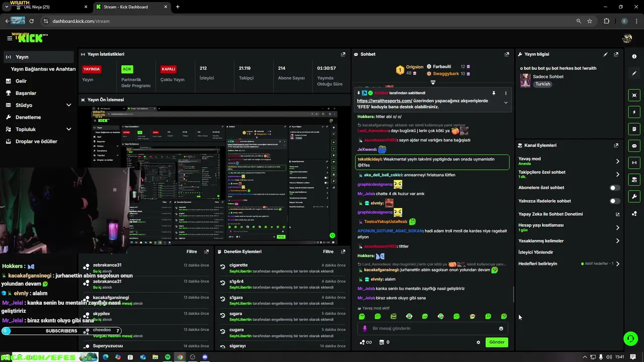Go to the Gelir section
Screen dimensions: 644x362
[39, 81]
